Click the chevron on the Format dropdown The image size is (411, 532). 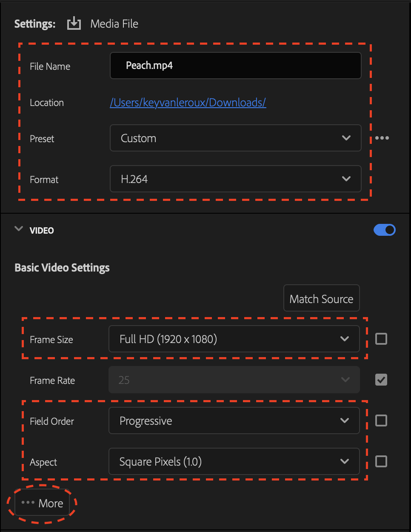346,179
